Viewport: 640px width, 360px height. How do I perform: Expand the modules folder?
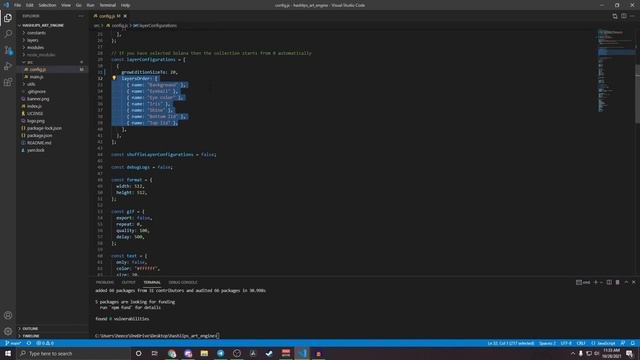pyautogui.click(x=52, y=47)
